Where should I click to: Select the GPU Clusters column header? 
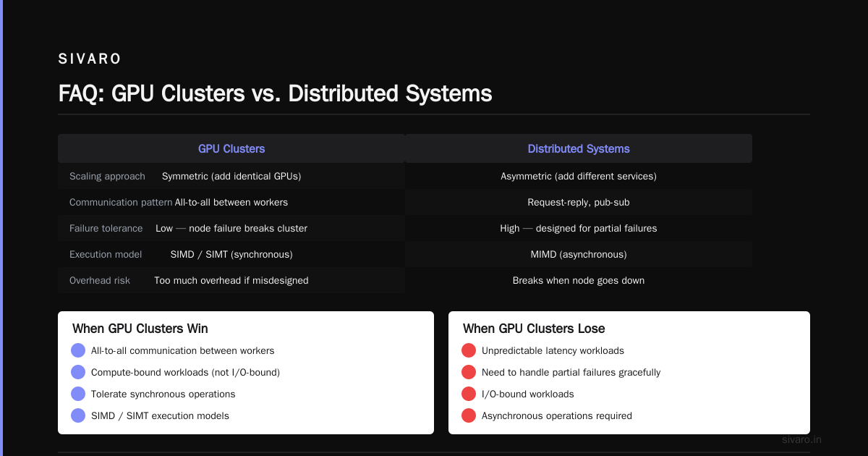[x=231, y=148]
